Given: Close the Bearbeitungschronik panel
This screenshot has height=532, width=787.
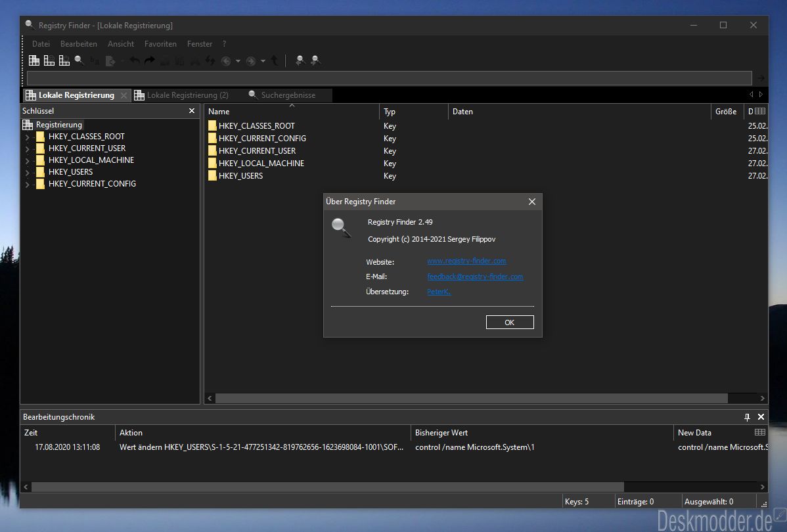Looking at the screenshot, I should 761,417.
